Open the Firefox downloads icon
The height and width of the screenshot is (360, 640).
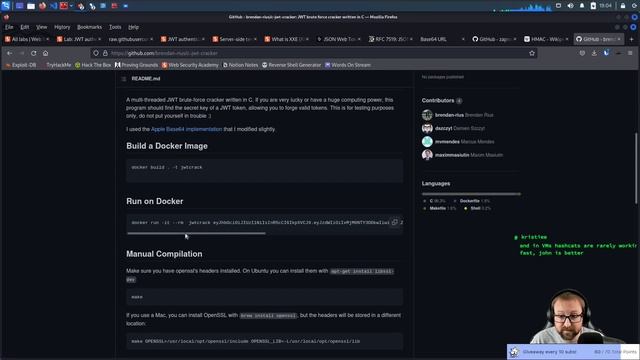[x=594, y=53]
